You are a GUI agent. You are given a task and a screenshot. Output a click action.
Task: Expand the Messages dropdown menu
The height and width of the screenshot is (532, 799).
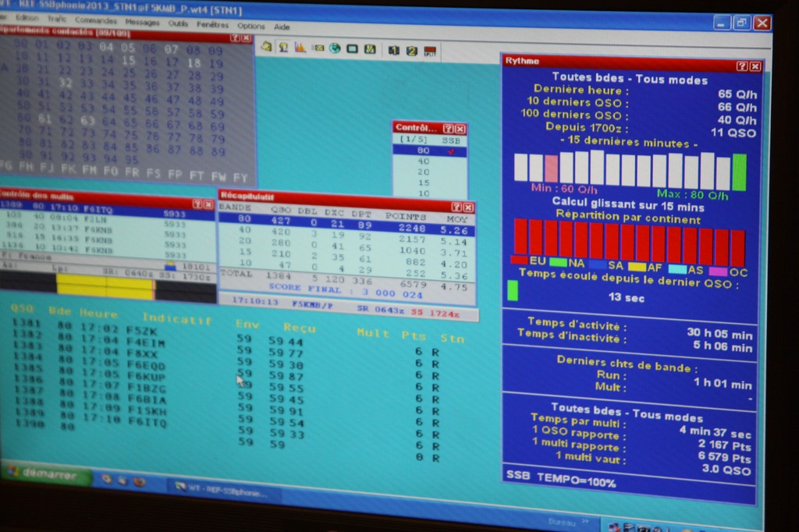tap(142, 22)
